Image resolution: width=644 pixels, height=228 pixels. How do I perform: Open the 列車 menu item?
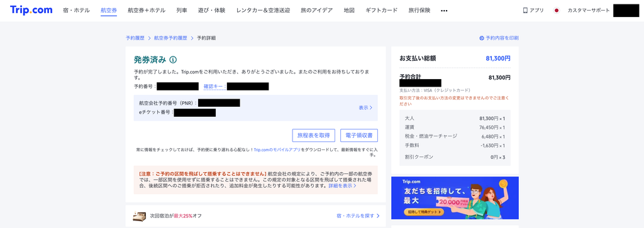coord(182,11)
